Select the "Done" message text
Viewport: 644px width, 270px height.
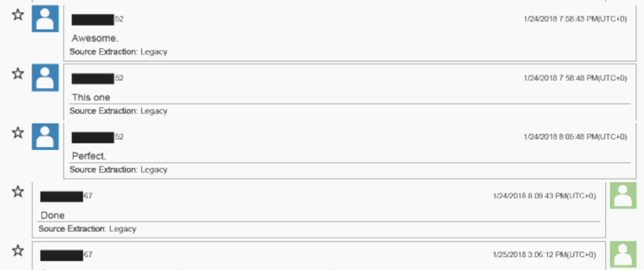coord(52,215)
